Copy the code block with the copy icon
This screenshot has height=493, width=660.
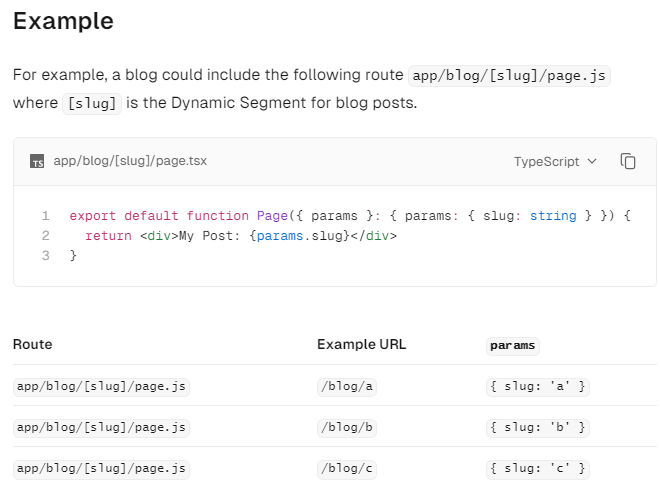[628, 161]
